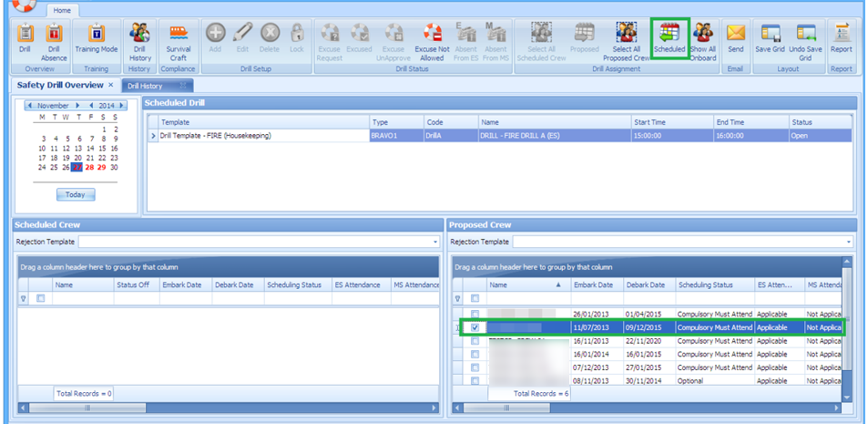The height and width of the screenshot is (424, 868).
Task: Check the crew row embarked 16/11/2013
Action: click(475, 341)
